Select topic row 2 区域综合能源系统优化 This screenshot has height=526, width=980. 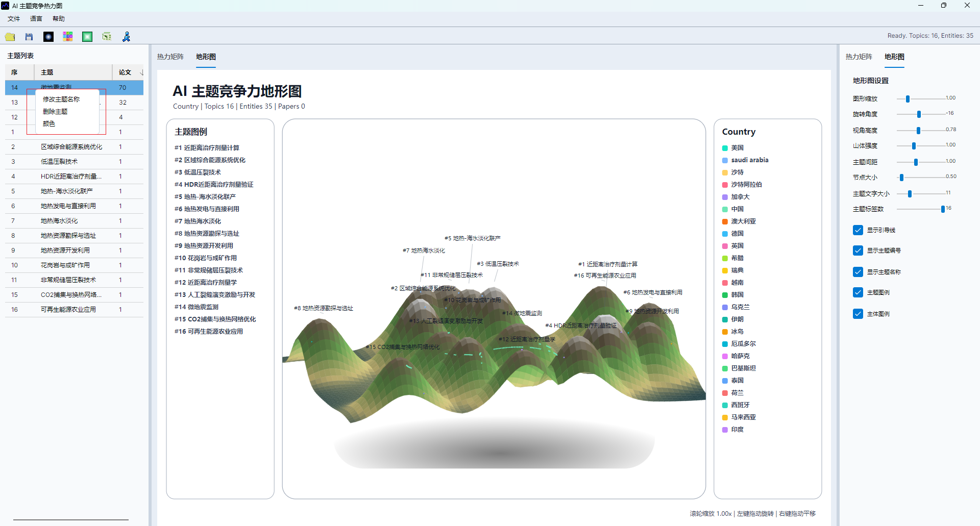point(75,147)
